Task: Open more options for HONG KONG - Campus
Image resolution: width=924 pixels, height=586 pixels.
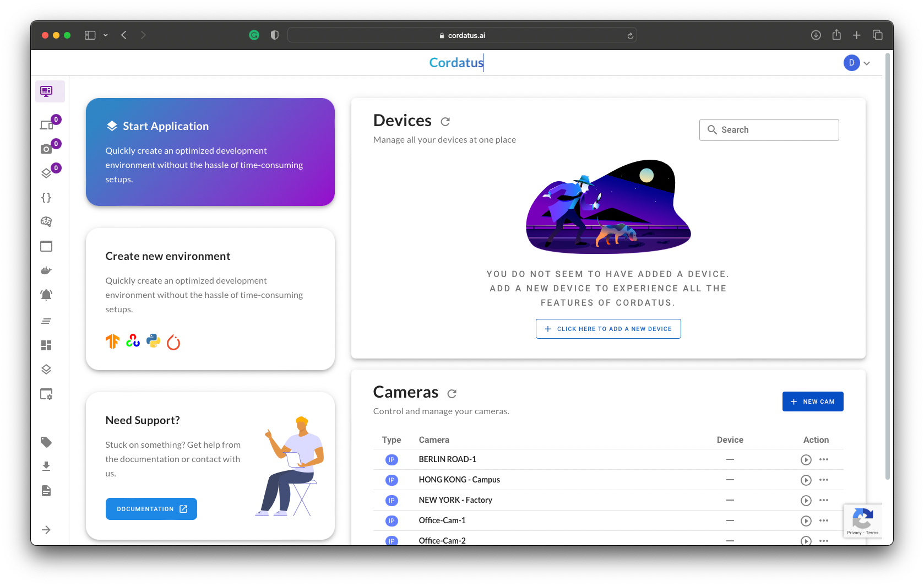Action: click(824, 480)
